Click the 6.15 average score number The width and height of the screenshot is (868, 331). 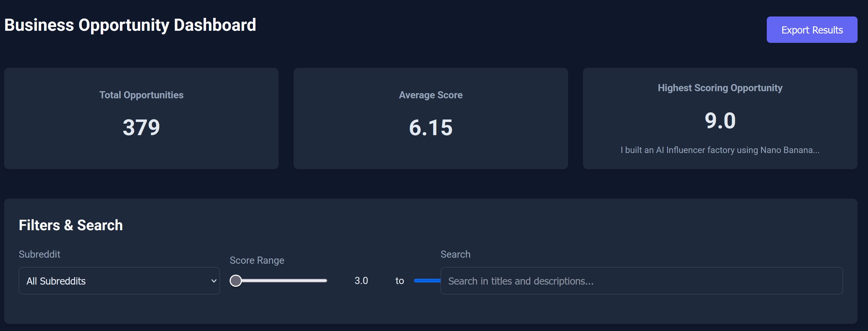coord(430,127)
